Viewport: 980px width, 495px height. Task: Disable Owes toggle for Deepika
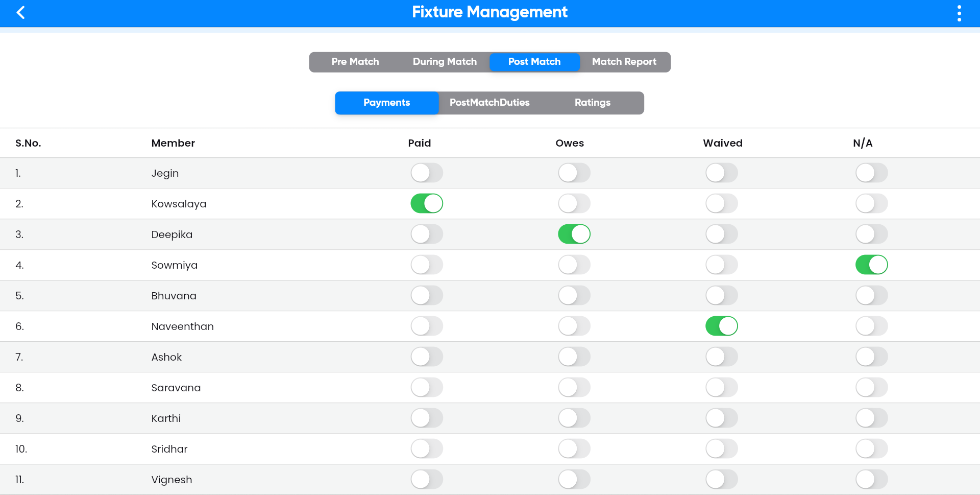[x=574, y=234]
